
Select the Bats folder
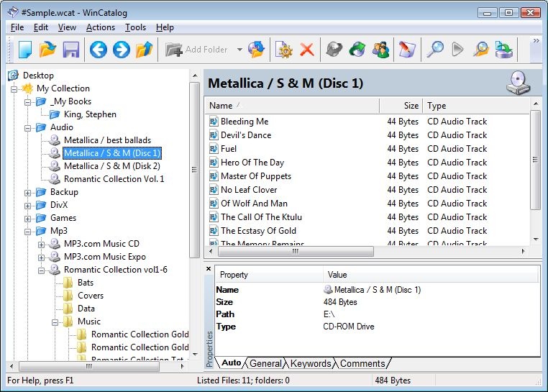(x=86, y=283)
